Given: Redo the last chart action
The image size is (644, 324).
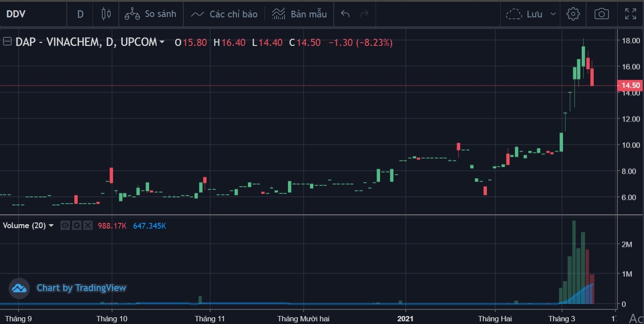Looking at the screenshot, I should click(364, 14).
